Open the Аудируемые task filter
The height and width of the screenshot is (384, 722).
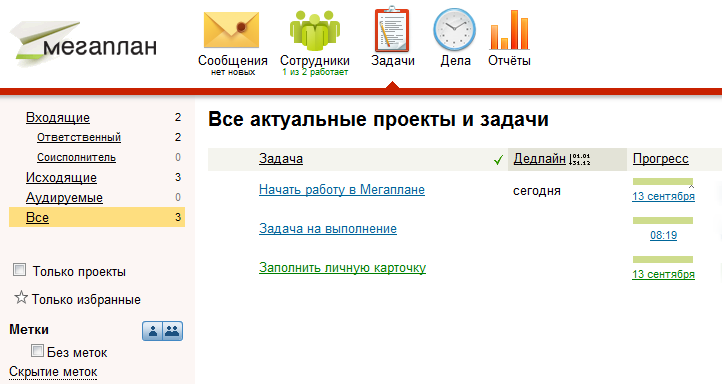pos(64,198)
